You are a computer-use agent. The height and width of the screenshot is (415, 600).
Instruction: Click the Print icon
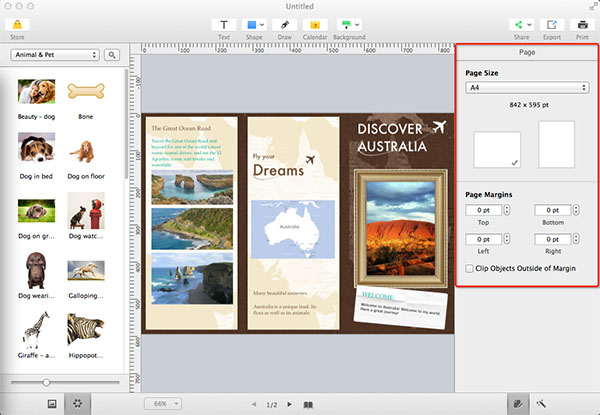point(581,23)
